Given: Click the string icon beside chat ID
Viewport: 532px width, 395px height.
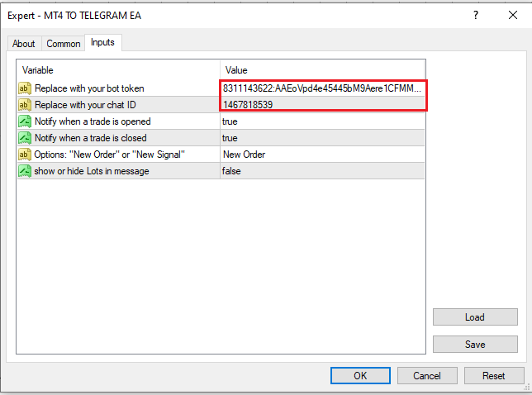Looking at the screenshot, I should [x=25, y=105].
